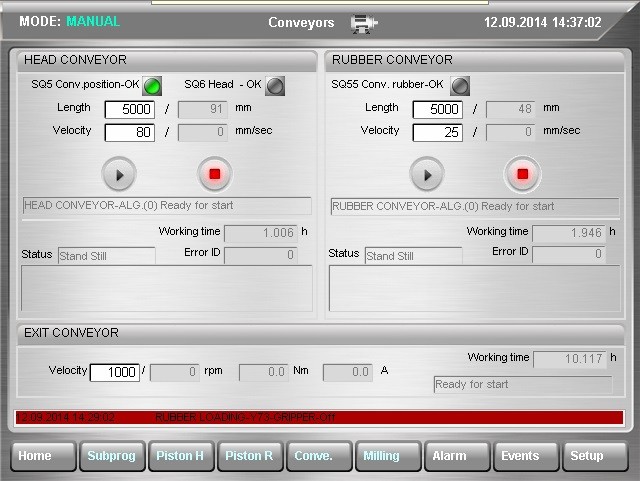Click RUBBER CONVEYOR-ALG.(0) Ready for start message
The height and width of the screenshot is (481, 640).
pos(475,207)
